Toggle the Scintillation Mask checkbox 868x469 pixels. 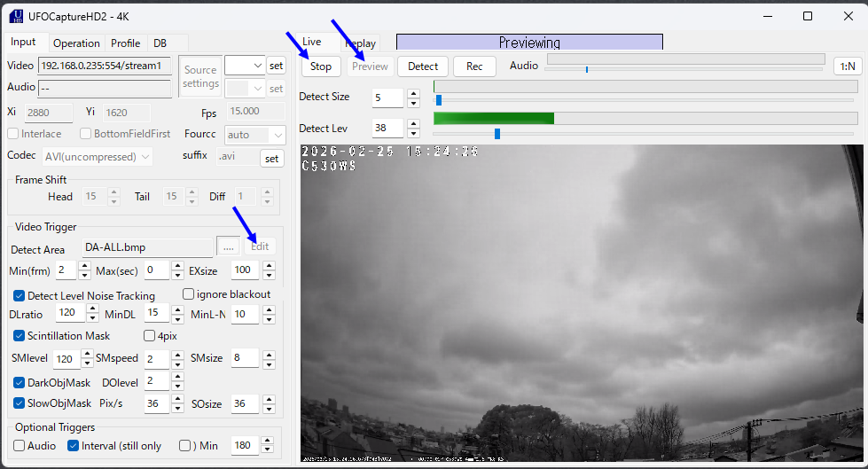(20, 336)
